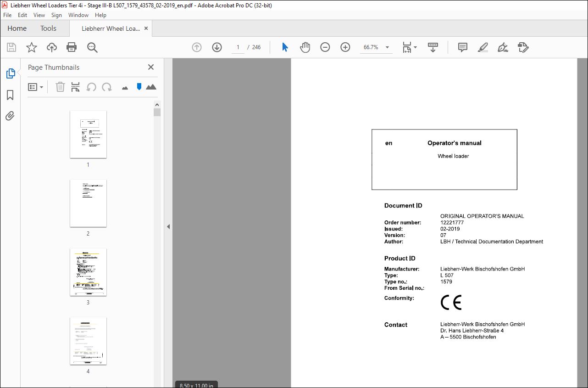This screenshot has height=388, width=588.
Task: Select page 1 thumbnail
Action: point(88,134)
